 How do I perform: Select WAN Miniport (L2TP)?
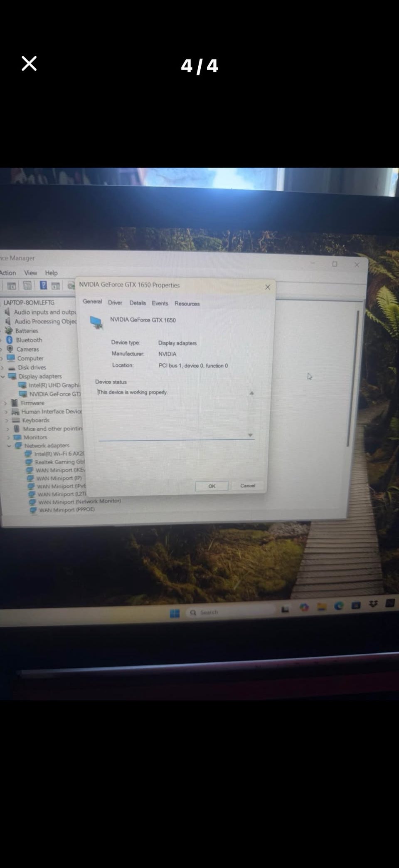[x=62, y=494]
